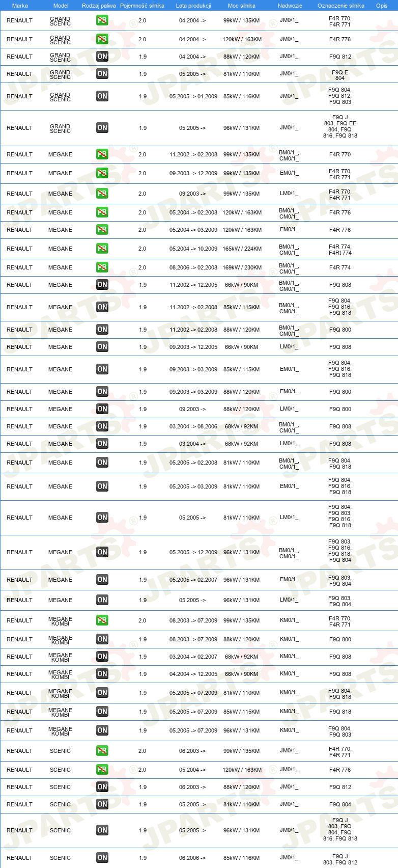
Task: Click the Opis column header
Action: (382, 6)
